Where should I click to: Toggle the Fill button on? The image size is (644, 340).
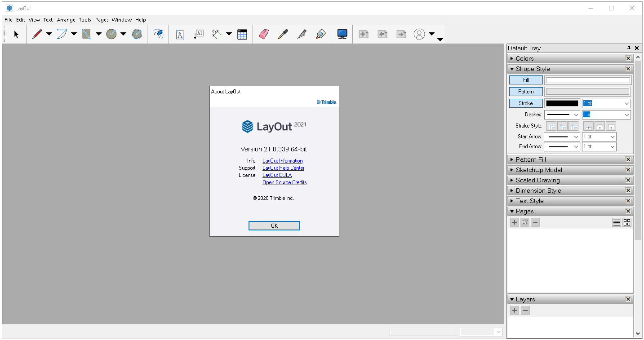tap(526, 80)
